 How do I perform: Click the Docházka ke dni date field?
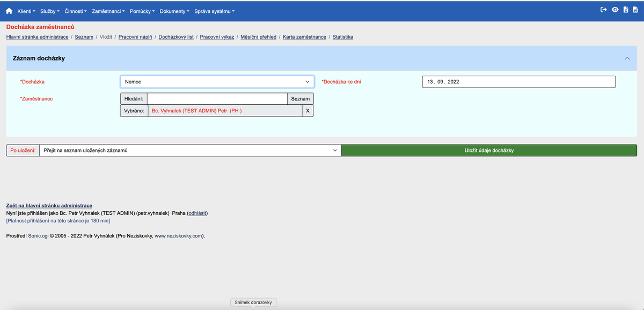pyautogui.click(x=518, y=82)
